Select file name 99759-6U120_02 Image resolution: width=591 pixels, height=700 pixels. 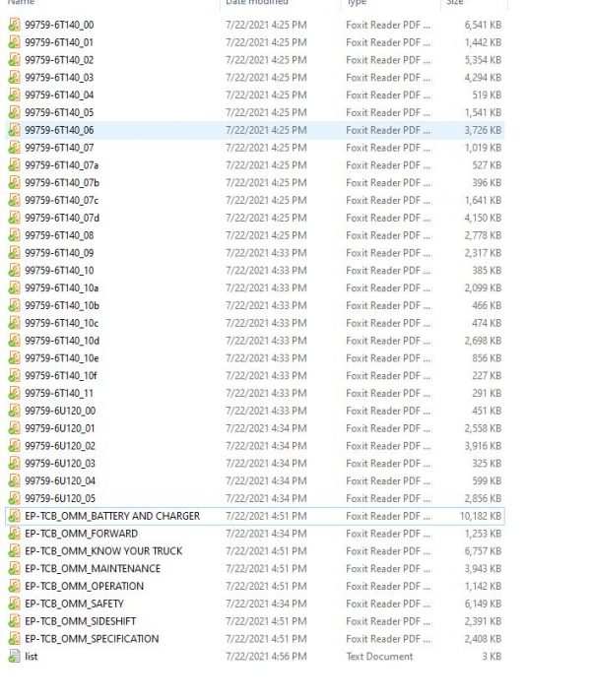(60, 446)
